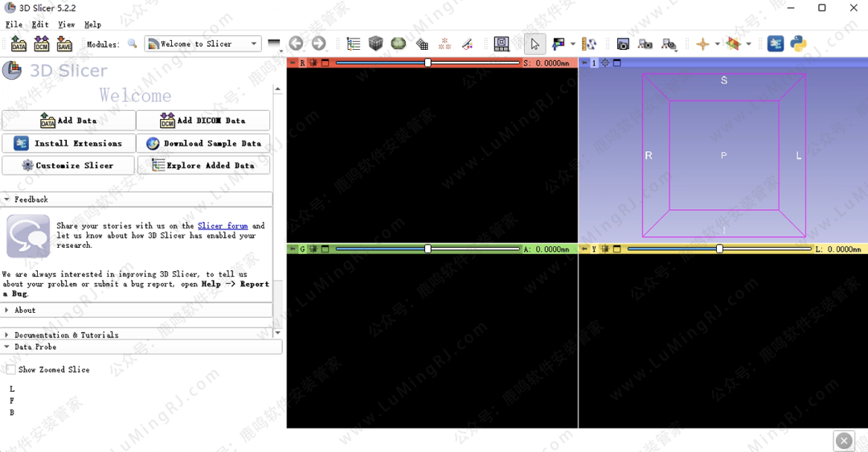Click the Explore Added Data button

pos(203,165)
